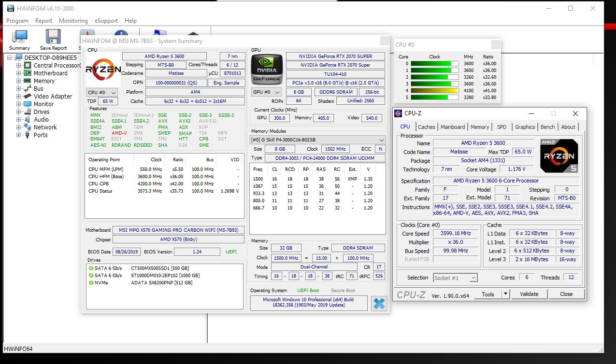Expand the Network node

19,127
